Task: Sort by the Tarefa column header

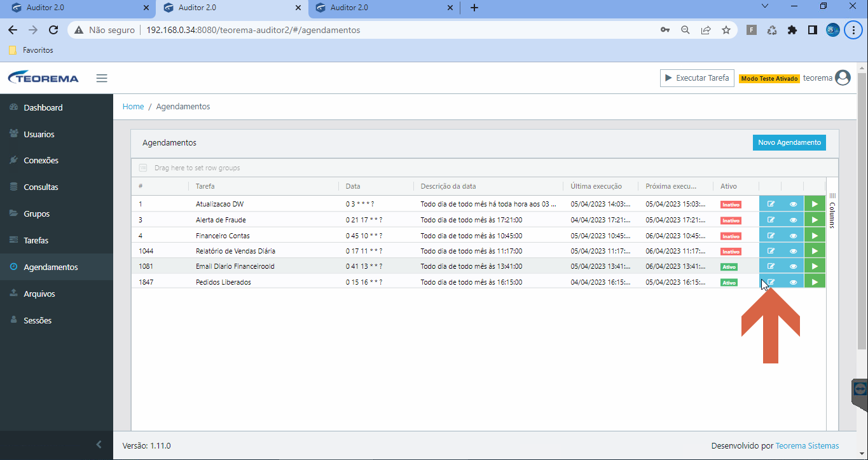Action: tap(205, 186)
